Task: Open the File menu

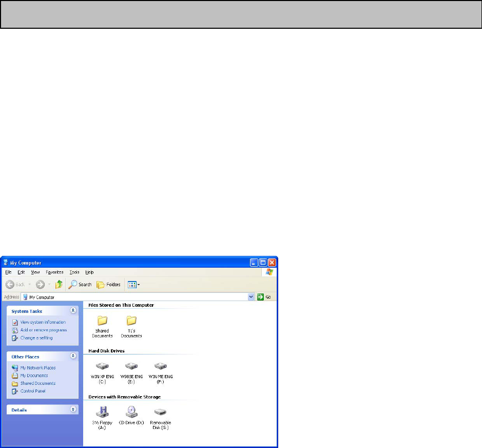Action: [x=8, y=272]
